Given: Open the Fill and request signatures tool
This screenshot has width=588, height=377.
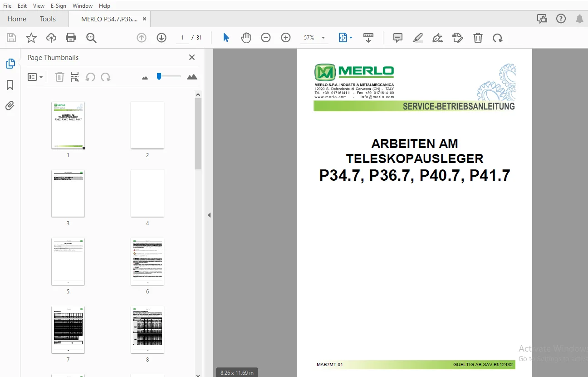Looking at the screenshot, I should tap(458, 38).
